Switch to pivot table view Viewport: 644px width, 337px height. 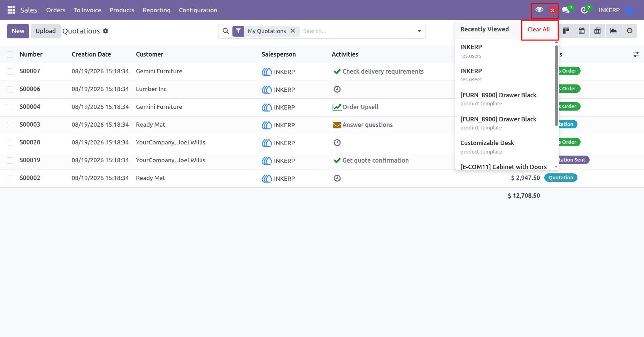[597, 31]
